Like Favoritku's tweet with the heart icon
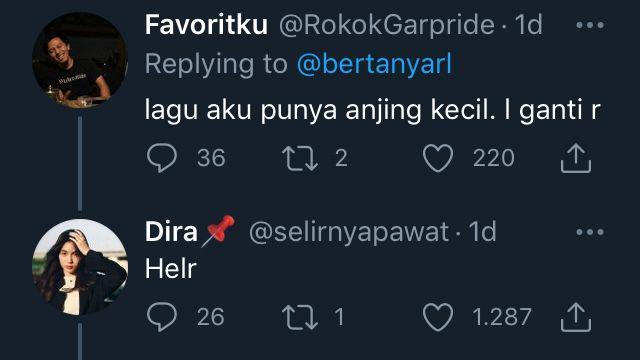Image resolution: width=640 pixels, height=360 pixels. click(x=438, y=158)
